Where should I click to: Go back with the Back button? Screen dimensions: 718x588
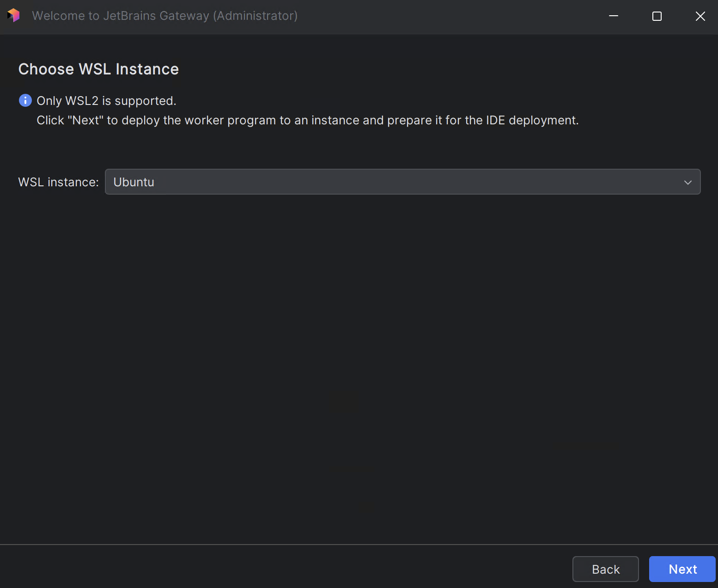[605, 569]
